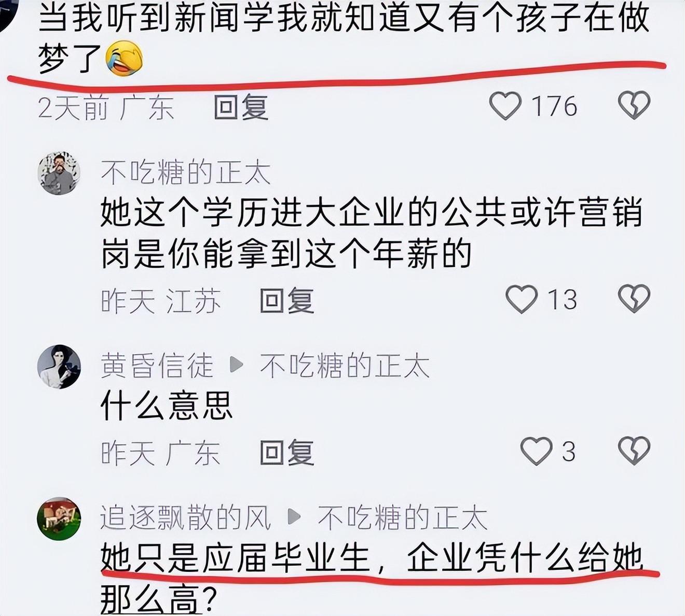This screenshot has height=616, width=685.
Task: Select the comment text 什么意思
Action: 167,405
